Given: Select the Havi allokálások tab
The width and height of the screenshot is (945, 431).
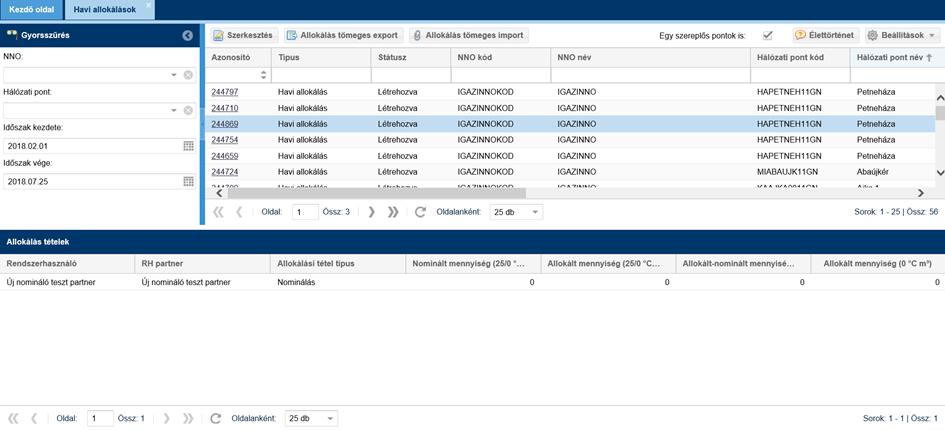Looking at the screenshot, I should coord(104,10).
